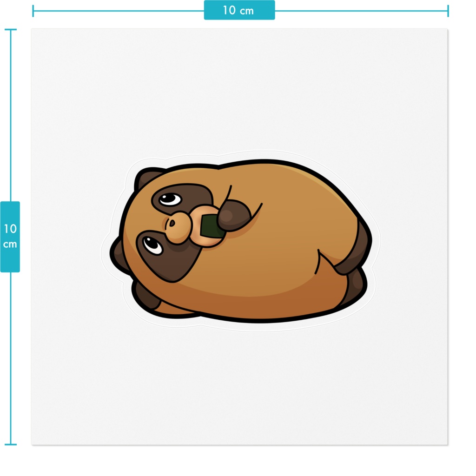Image resolution: width=476 pixels, height=476 pixels.
Task: Click the tanuki sticker illustration
Action: click(240, 240)
